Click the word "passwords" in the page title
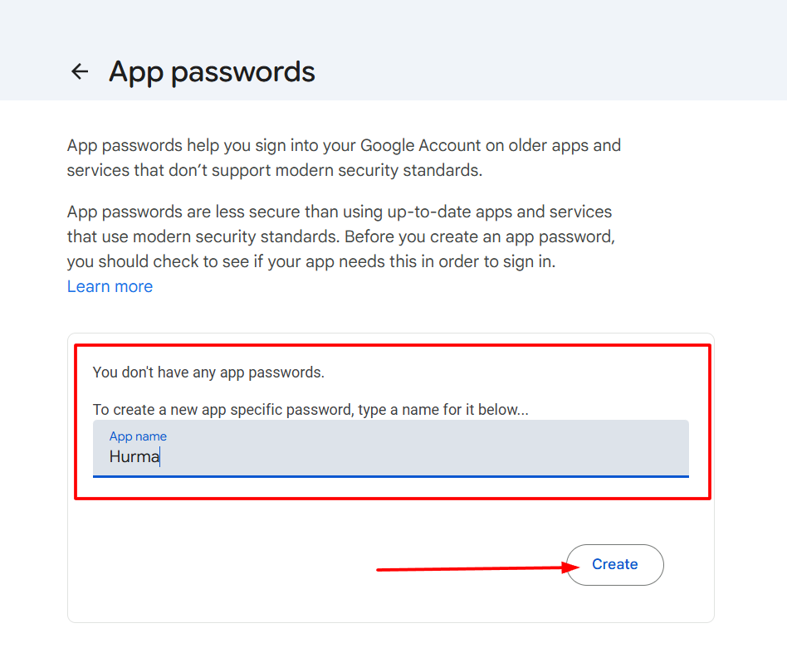Screen dimensions: 787x672 (242, 71)
